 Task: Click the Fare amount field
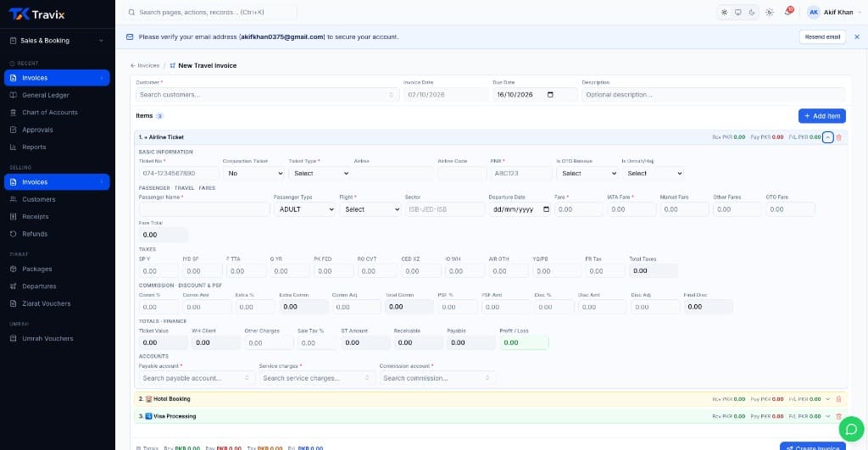[x=578, y=209]
